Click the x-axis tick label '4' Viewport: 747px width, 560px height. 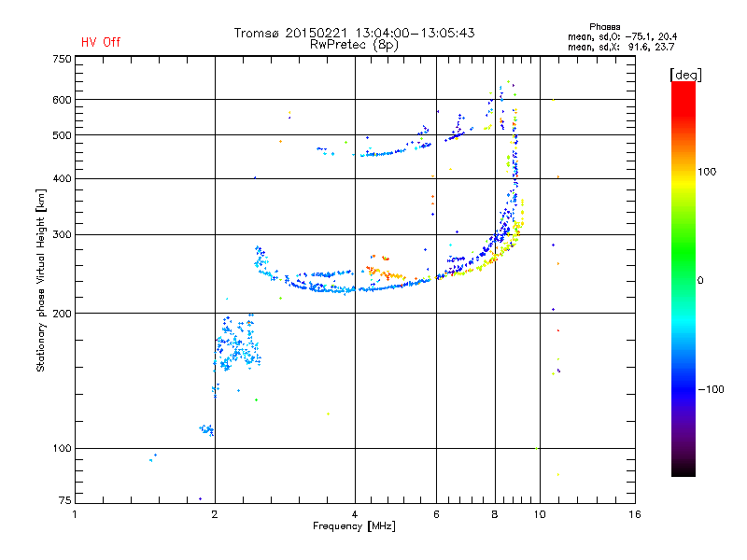click(355, 514)
